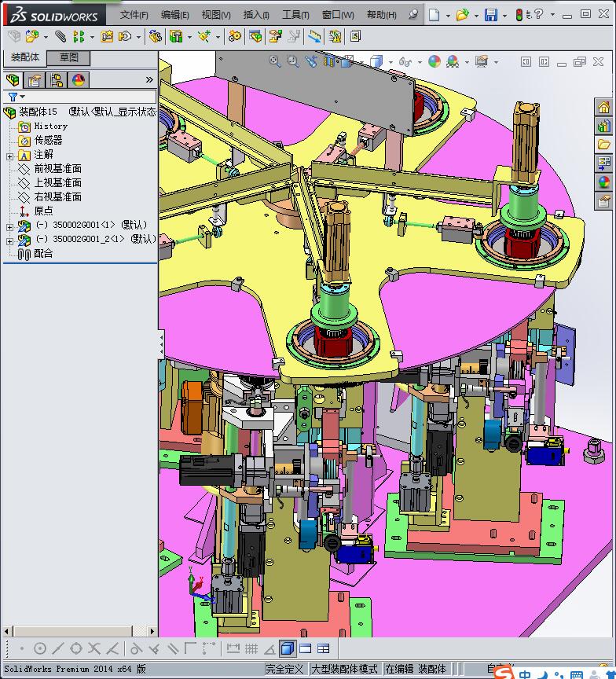Image resolution: width=616 pixels, height=679 pixels.
Task: Click the Exploded View icon
Action: click(x=275, y=36)
